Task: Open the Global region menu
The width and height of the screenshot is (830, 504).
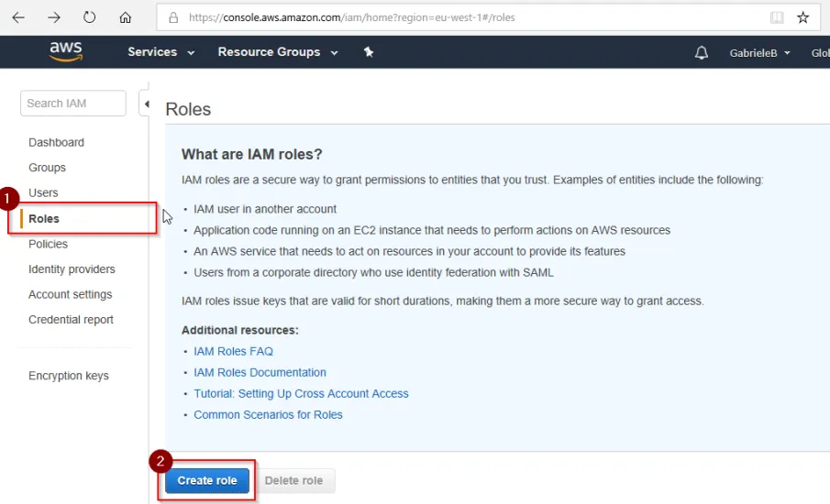Action: coord(821,53)
